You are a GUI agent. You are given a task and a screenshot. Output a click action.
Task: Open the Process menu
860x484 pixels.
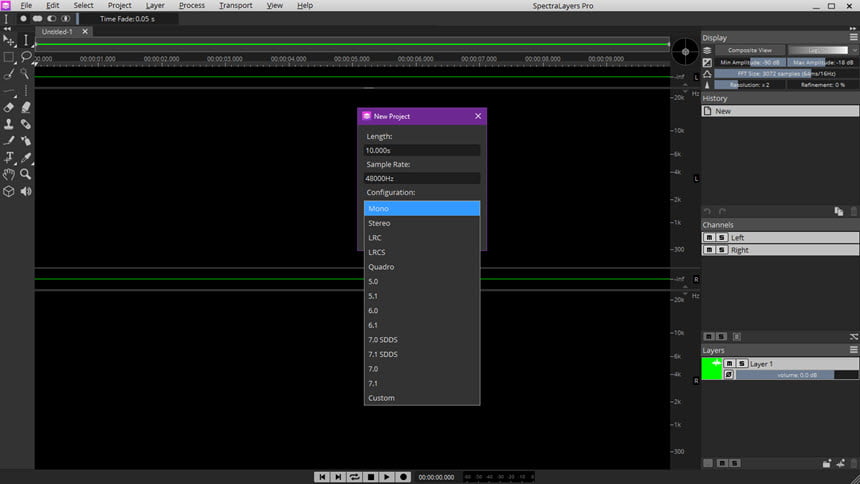click(192, 5)
